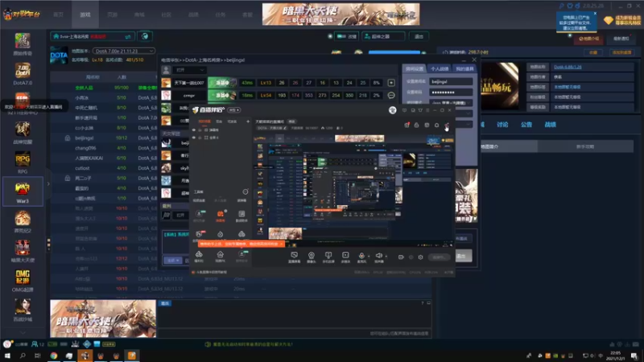This screenshot has width=644, height=362.
Task: Switch to the 个人战绩 tab
Action: coord(440,69)
